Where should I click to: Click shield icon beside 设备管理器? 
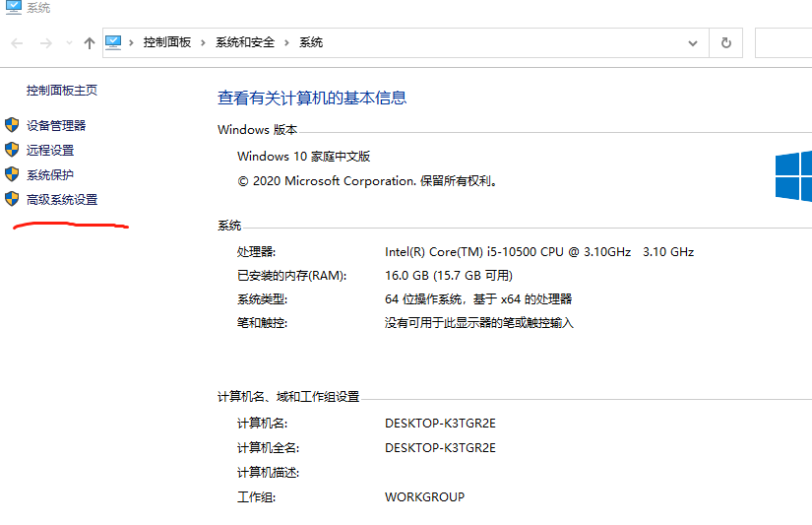[x=12, y=125]
